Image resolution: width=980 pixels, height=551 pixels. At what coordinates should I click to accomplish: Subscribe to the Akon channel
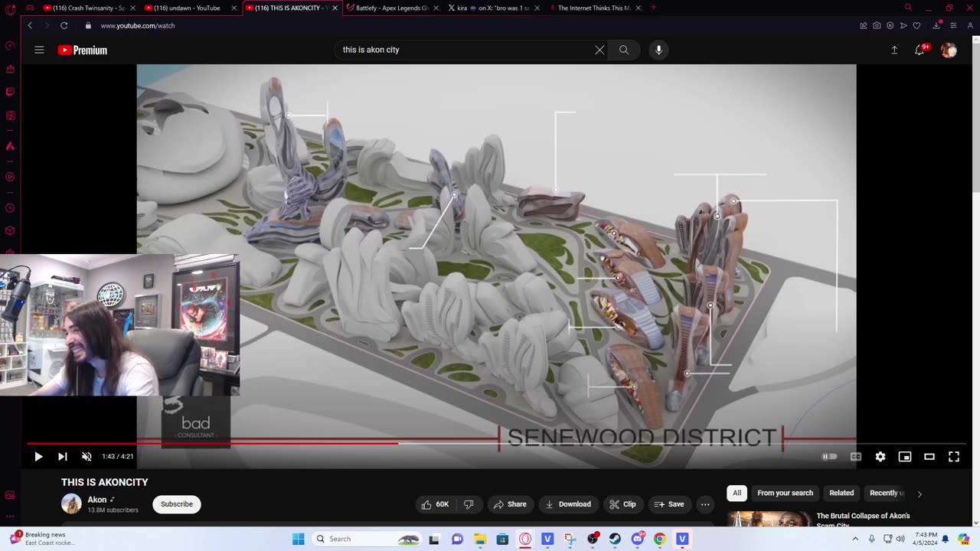[x=177, y=504]
